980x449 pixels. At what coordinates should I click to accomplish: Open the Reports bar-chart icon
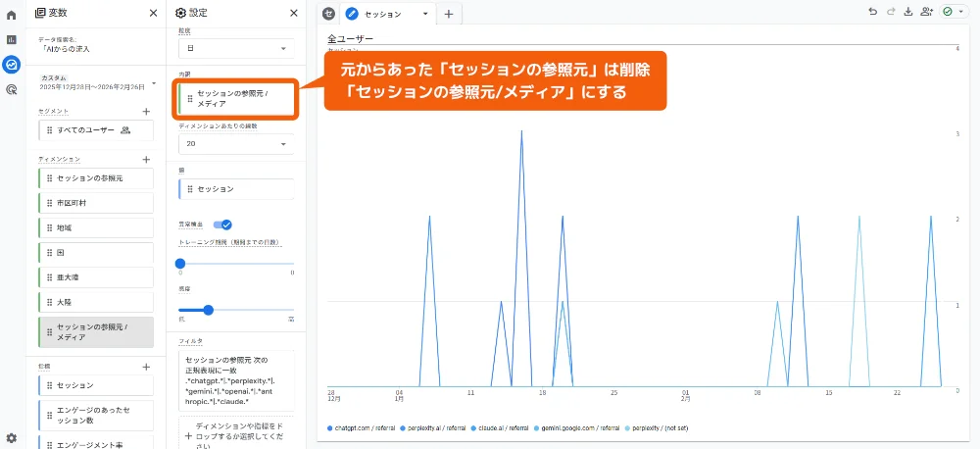click(11, 40)
